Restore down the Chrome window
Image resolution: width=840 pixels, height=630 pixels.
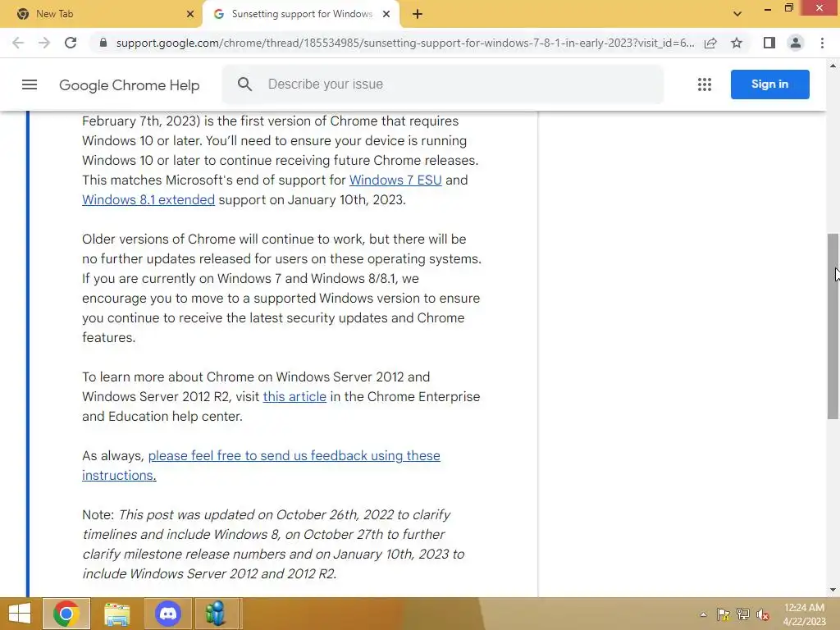(788, 8)
